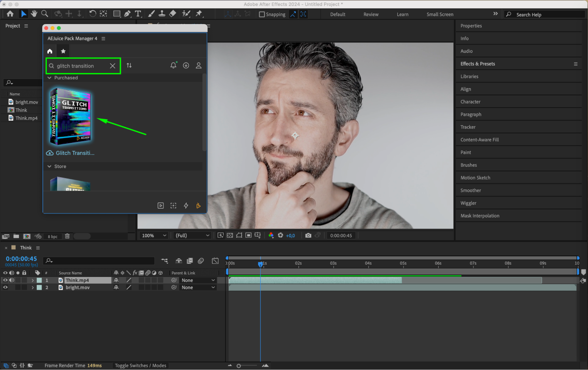Open the Effects & Presets panel

point(477,64)
